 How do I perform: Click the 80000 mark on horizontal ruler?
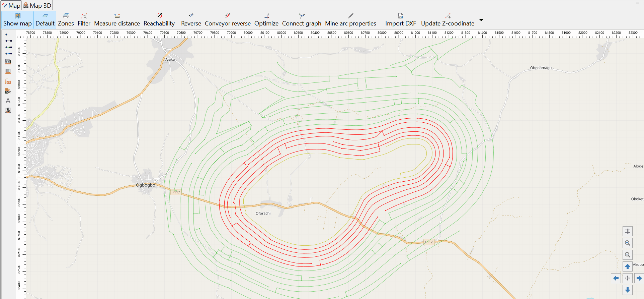248,33
